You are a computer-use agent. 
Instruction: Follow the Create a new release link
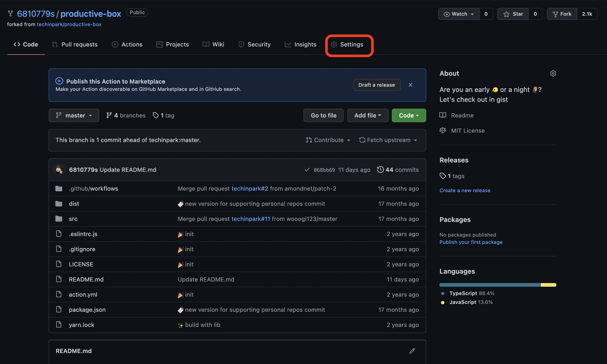coord(465,190)
